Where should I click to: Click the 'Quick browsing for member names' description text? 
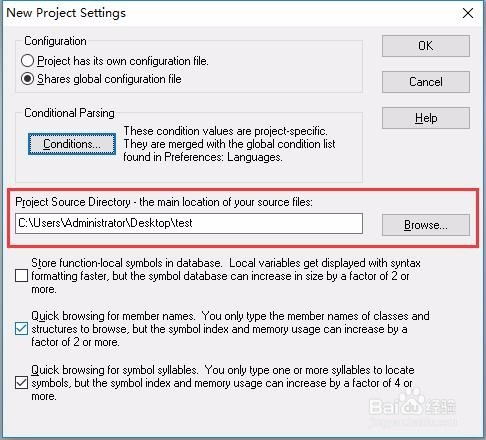click(x=230, y=329)
